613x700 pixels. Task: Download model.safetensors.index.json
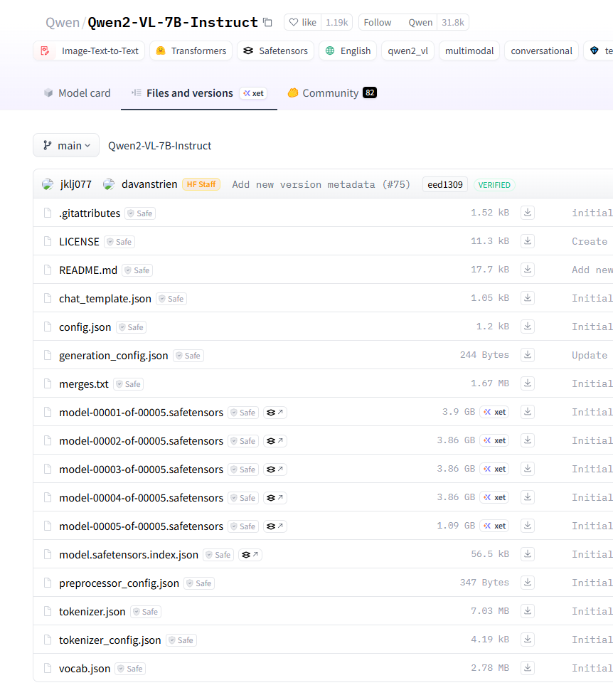point(528,554)
